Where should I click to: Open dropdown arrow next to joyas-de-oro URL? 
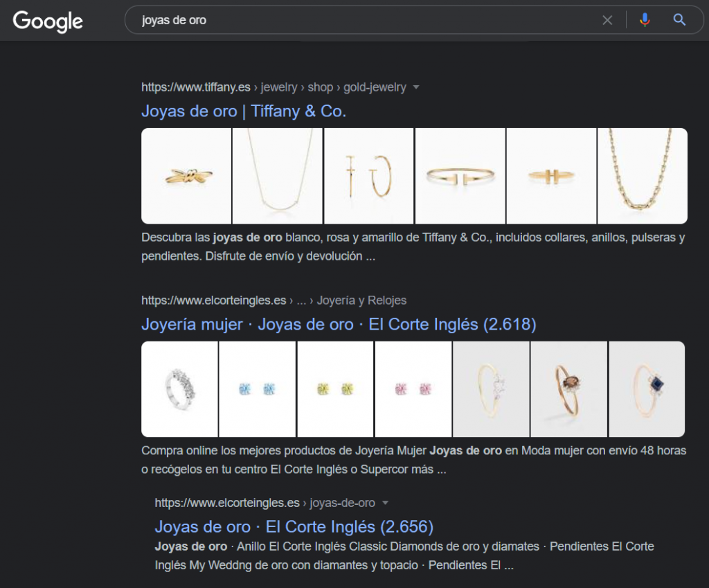pyautogui.click(x=385, y=503)
